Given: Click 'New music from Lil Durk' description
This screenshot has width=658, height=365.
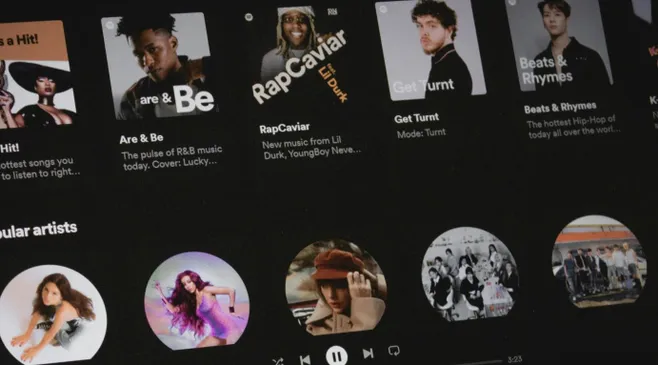Looking at the screenshot, I should tap(311, 147).
